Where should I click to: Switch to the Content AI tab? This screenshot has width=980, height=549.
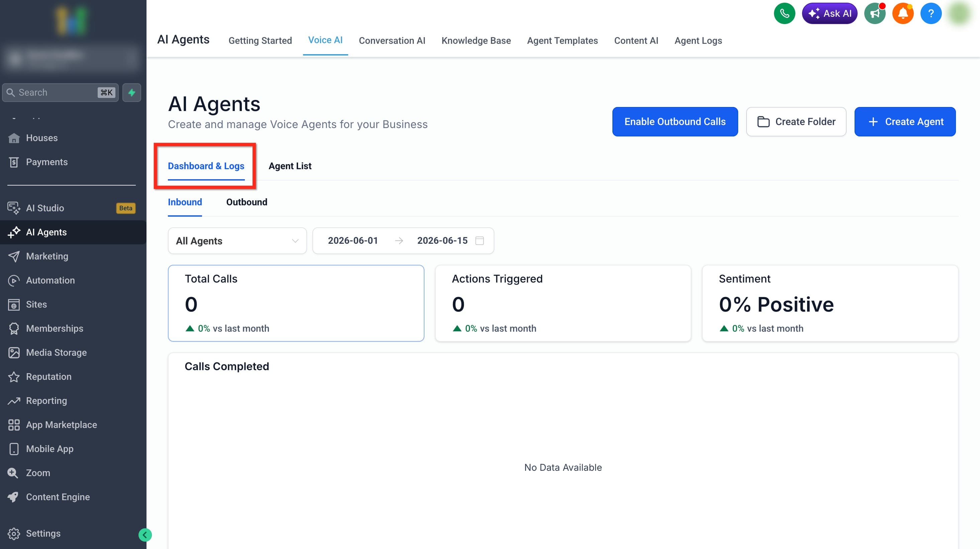pyautogui.click(x=636, y=40)
